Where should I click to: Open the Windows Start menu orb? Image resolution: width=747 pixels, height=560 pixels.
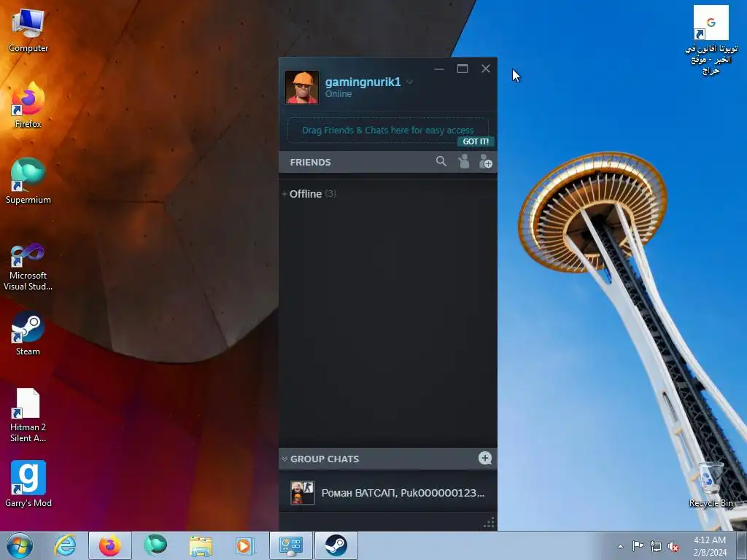pos(20,545)
